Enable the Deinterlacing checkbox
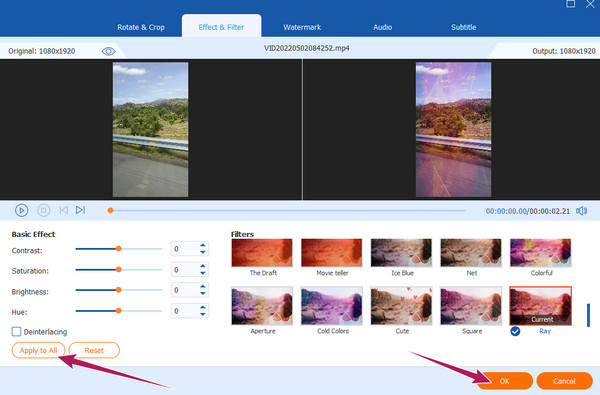This screenshot has height=395, width=600. [x=16, y=331]
